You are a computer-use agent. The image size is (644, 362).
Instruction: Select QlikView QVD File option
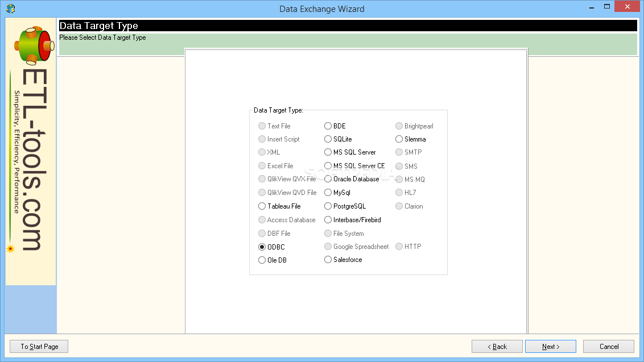(x=287, y=193)
